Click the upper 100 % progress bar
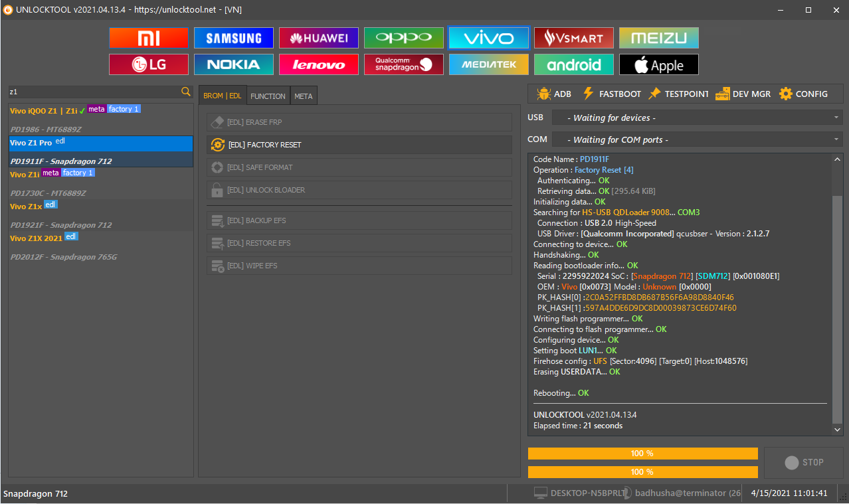 click(x=642, y=454)
